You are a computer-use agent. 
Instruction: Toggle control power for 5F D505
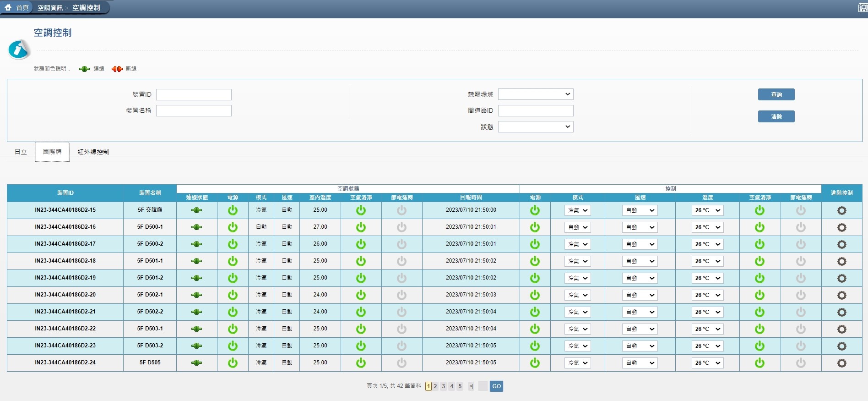535,363
